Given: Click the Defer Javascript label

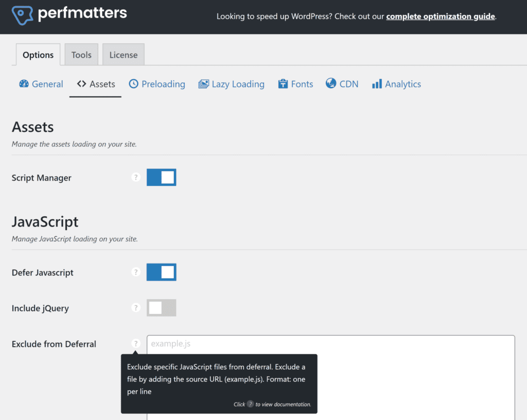Looking at the screenshot, I should click(42, 272).
